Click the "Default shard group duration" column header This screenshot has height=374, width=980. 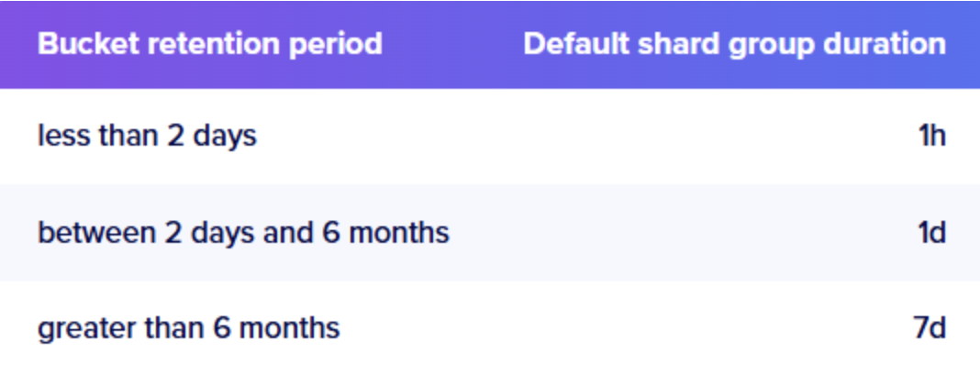(x=734, y=44)
